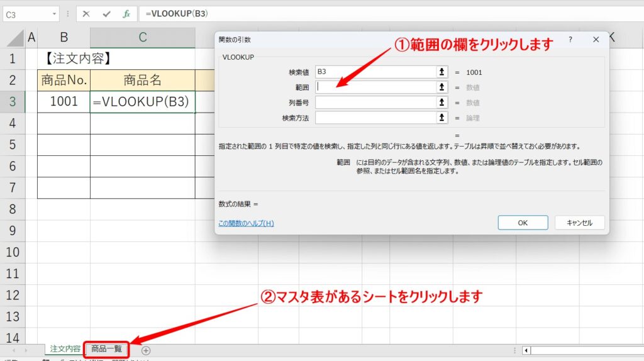
Task: Click inside the 検索方法 input field
Action: (x=375, y=118)
